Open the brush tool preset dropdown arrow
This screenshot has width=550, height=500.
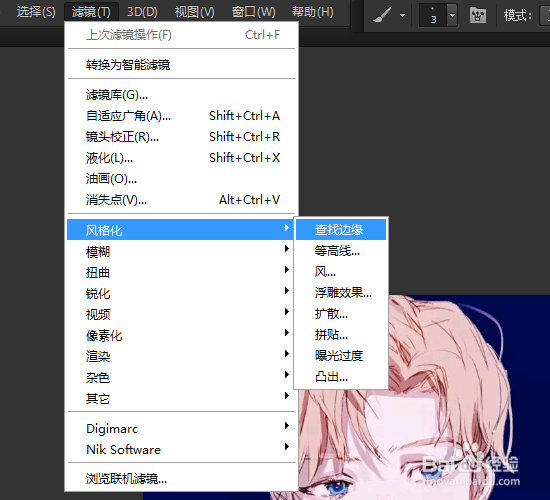[403, 15]
